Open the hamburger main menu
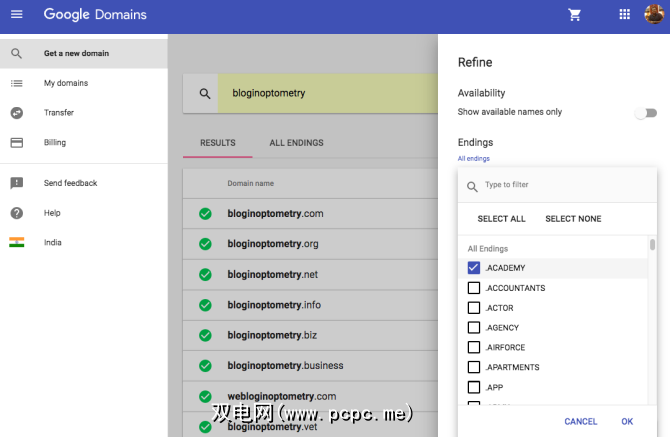The width and height of the screenshot is (670, 437). tap(17, 15)
